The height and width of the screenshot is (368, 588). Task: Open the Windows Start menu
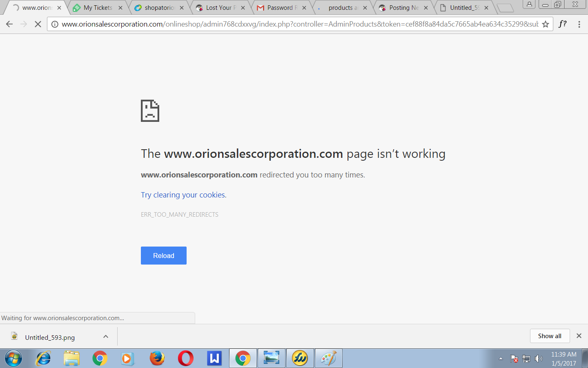click(13, 359)
